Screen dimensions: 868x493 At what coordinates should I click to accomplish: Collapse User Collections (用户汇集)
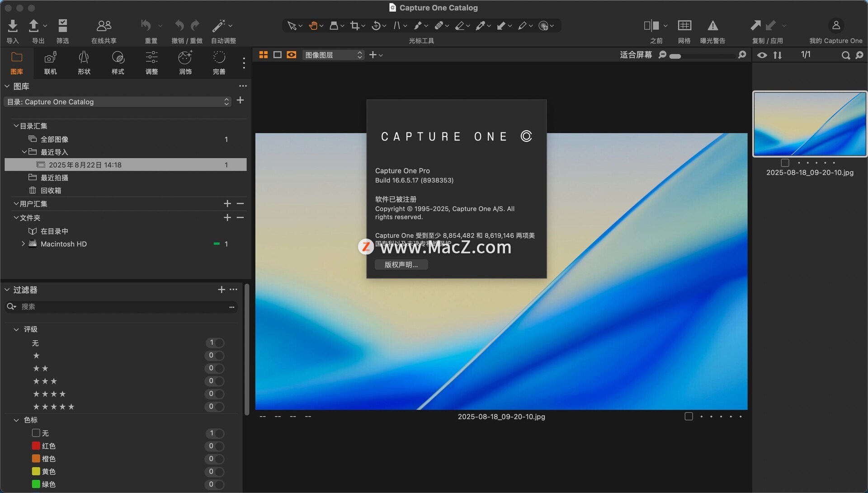click(x=16, y=203)
